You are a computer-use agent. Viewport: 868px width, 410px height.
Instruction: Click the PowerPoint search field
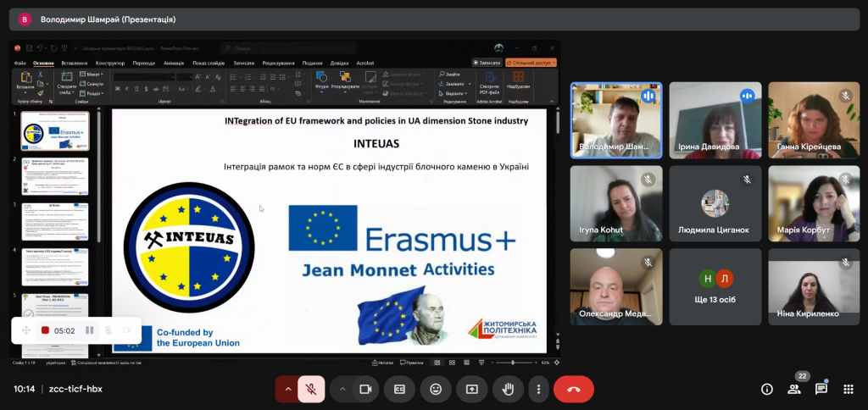click(288, 48)
